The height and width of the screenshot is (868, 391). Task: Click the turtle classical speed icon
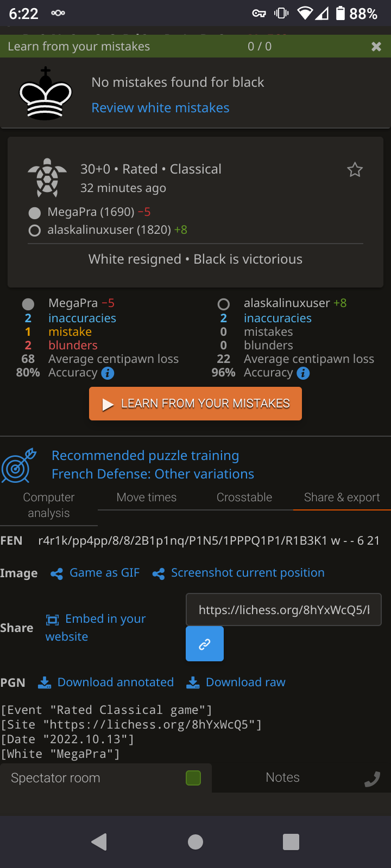click(x=47, y=177)
